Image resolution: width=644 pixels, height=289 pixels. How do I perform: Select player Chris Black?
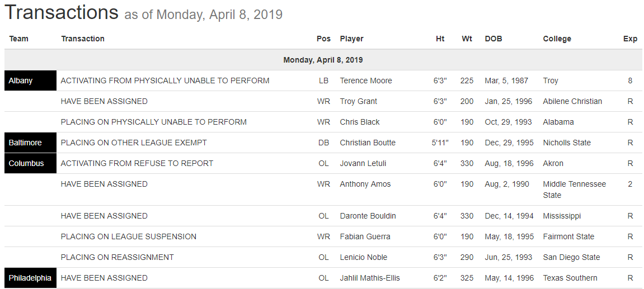tap(360, 122)
